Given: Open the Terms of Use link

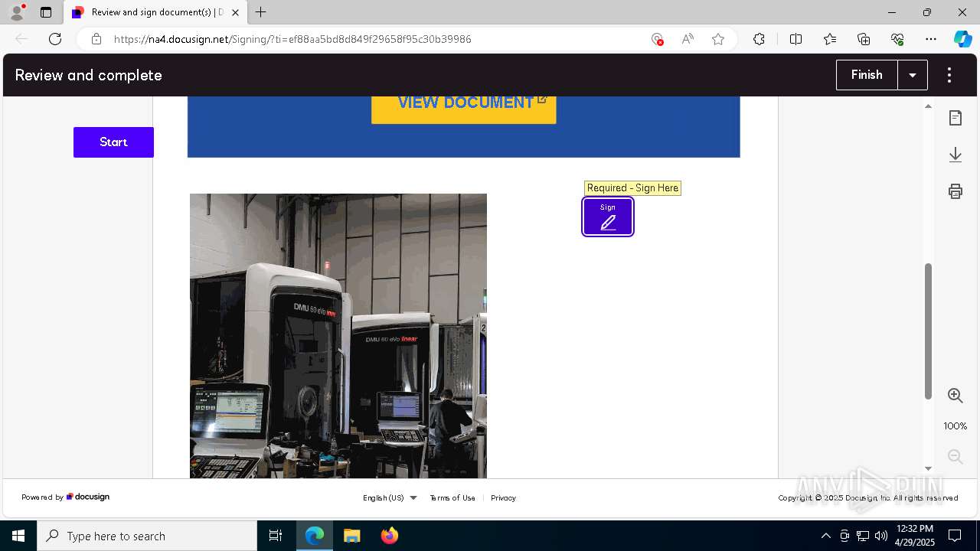Looking at the screenshot, I should 452,497.
